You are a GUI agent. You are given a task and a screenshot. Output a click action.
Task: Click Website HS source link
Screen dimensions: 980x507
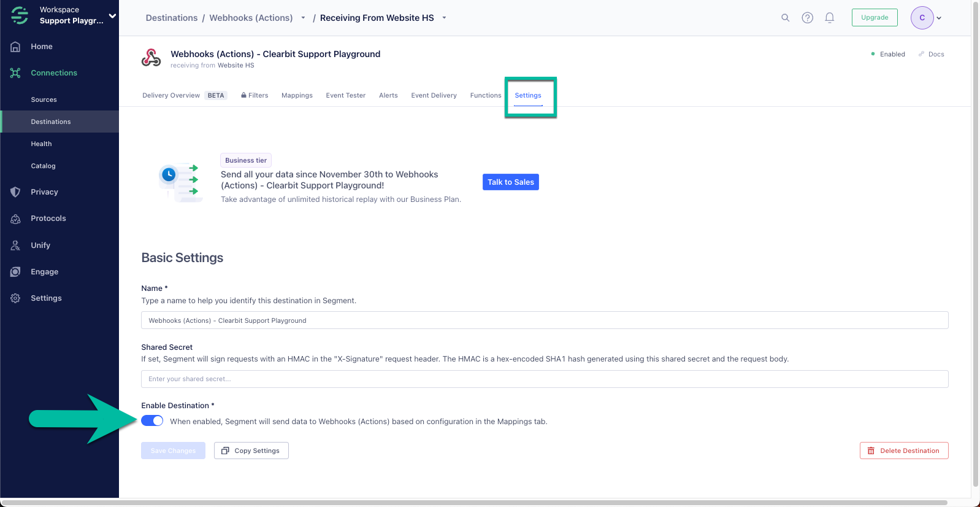[x=235, y=66]
